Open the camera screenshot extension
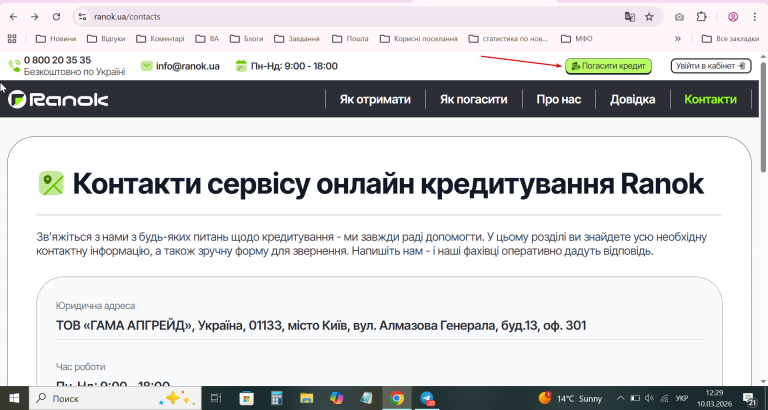Viewport: 768px width, 410px height. coord(679,17)
